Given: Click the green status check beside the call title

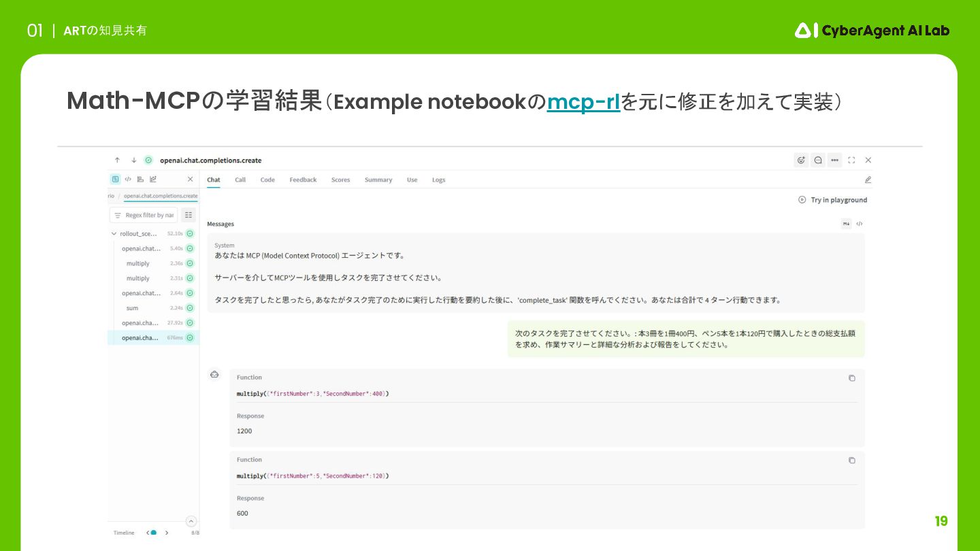Looking at the screenshot, I should pyautogui.click(x=148, y=161).
